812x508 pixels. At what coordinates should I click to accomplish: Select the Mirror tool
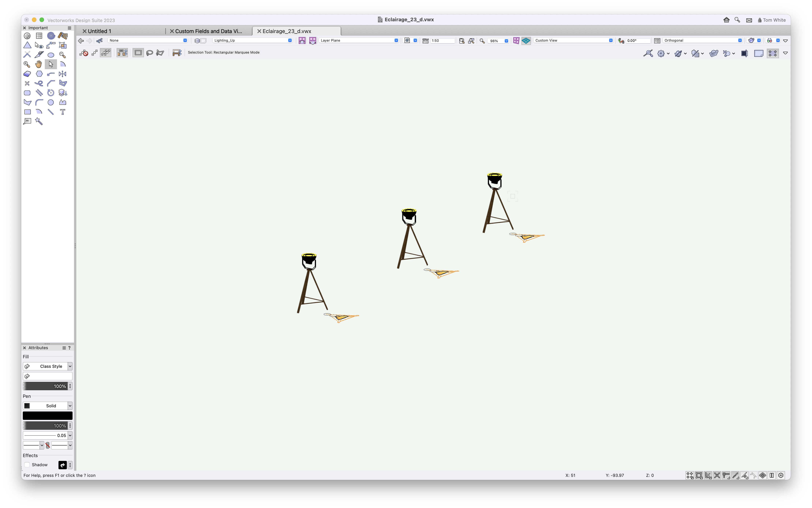click(62, 74)
